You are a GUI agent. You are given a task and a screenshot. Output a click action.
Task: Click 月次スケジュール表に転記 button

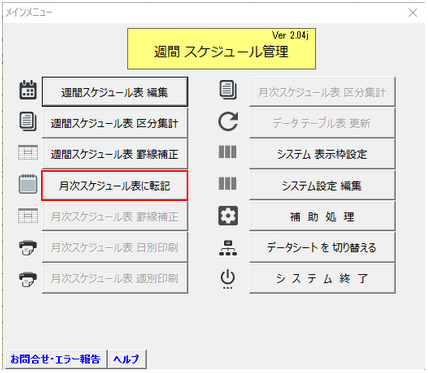[115, 186]
